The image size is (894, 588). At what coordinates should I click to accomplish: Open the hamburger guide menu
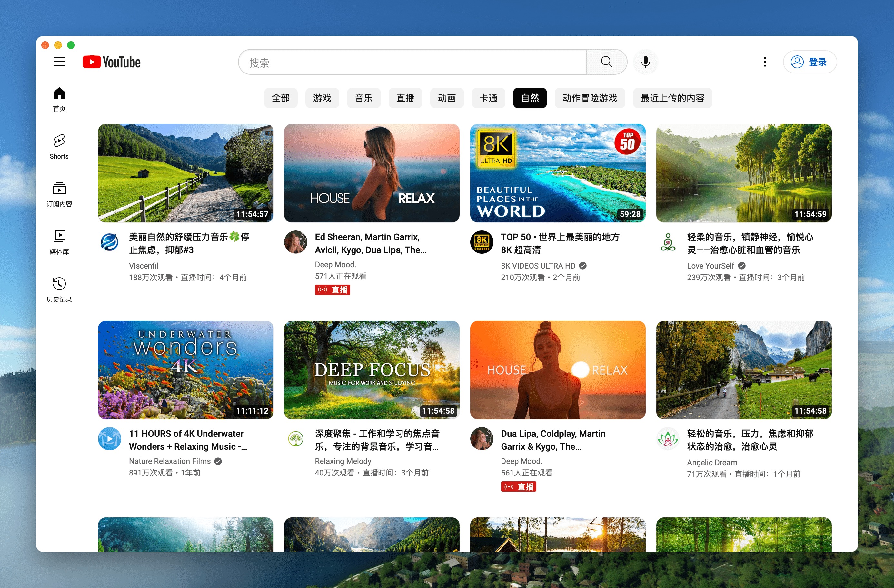click(x=59, y=62)
